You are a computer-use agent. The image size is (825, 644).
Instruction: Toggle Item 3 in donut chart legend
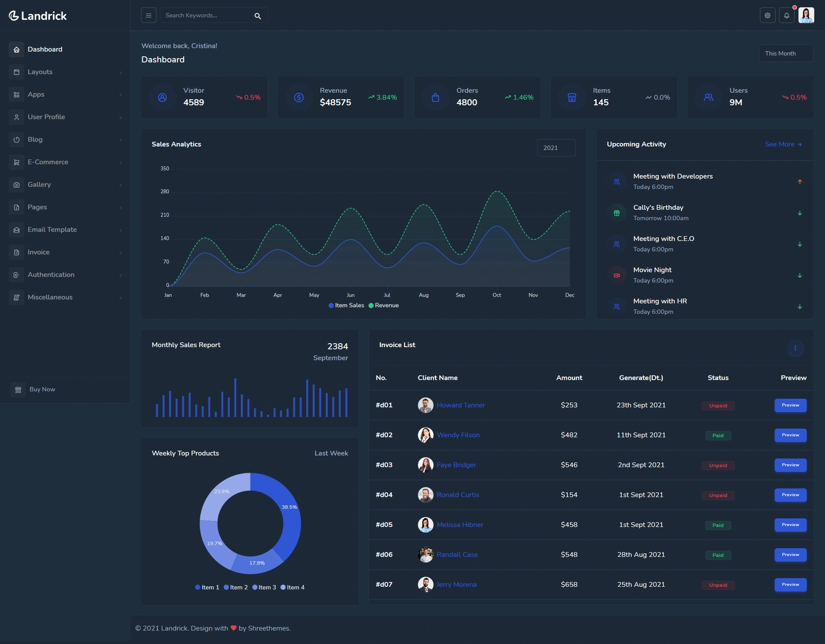tap(264, 587)
